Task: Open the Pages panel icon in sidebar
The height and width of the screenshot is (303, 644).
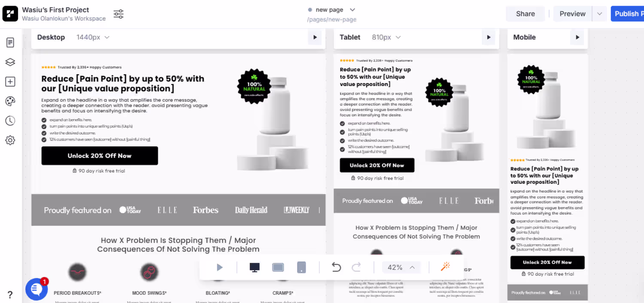Action: pos(10,43)
